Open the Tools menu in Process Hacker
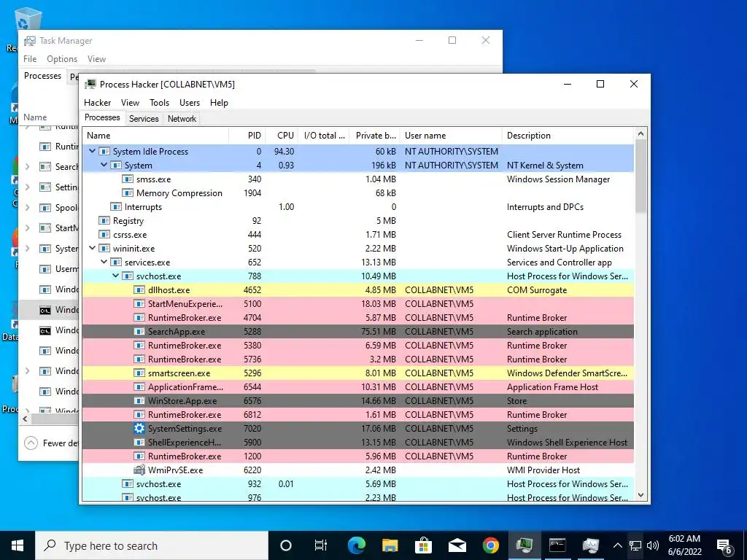 coord(159,103)
